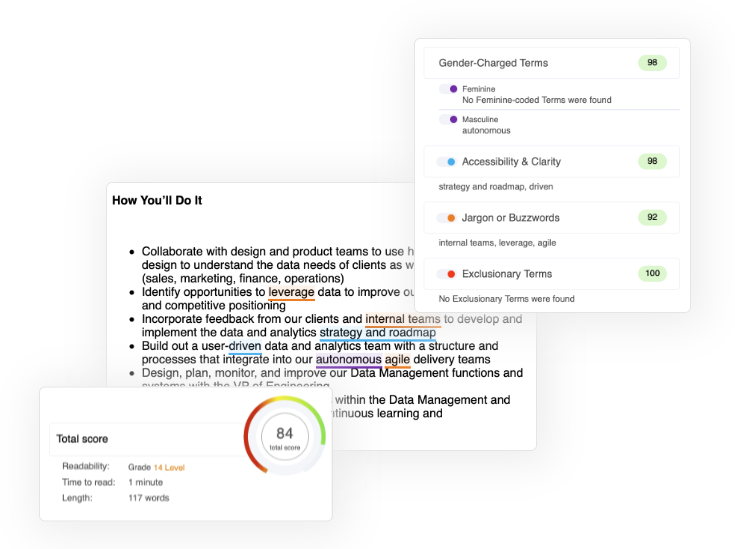Click the underlined phrase 'strategy and roadmap'
This screenshot has height=549, width=735.
coord(378,332)
